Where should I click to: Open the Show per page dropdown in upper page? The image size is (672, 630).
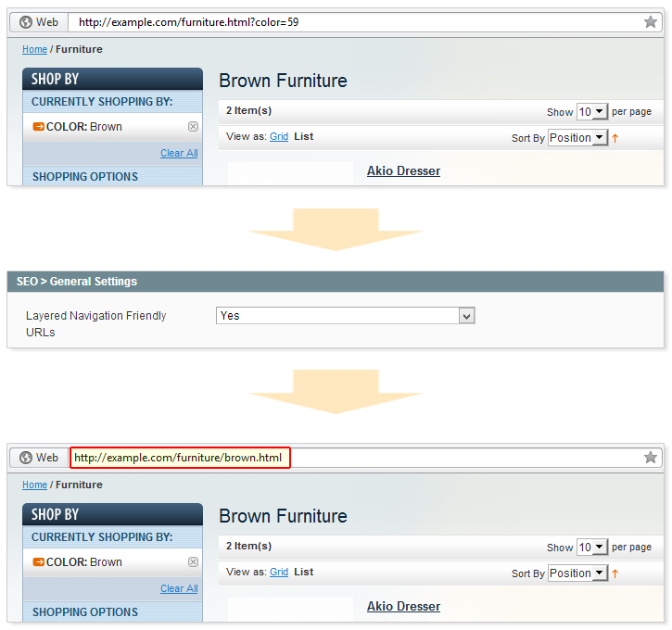[x=591, y=111]
